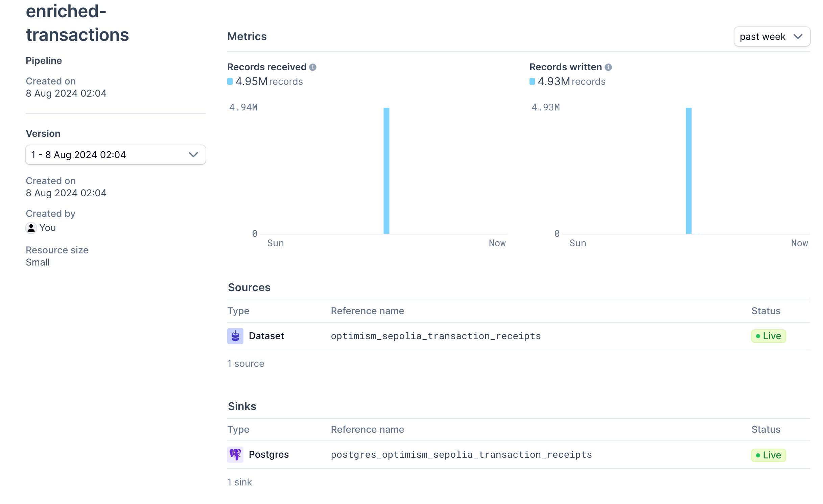This screenshot has height=504, width=823.
Task: Click the Metrics section heading
Action: [x=247, y=36]
